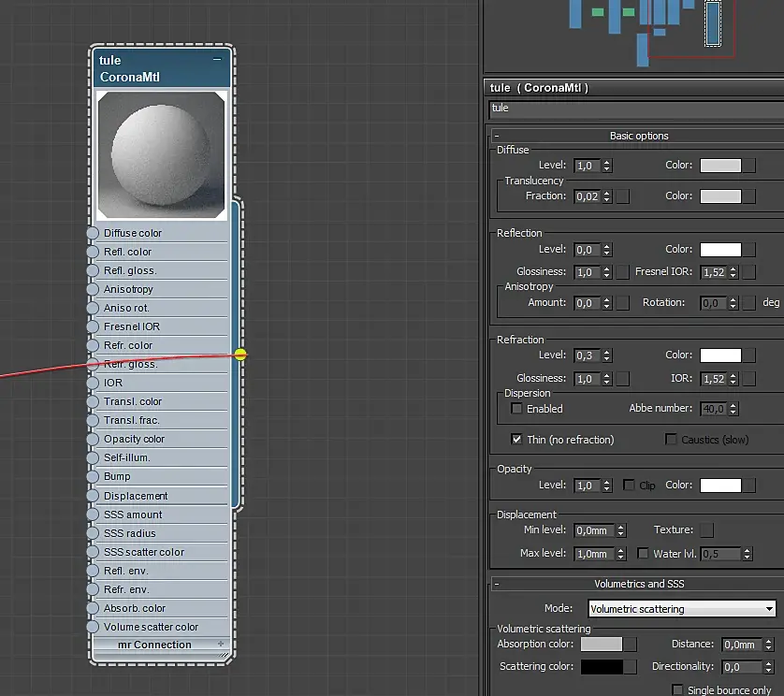This screenshot has width=784, height=696.
Task: Click the black Scattering color swatch
Action: [x=602, y=666]
